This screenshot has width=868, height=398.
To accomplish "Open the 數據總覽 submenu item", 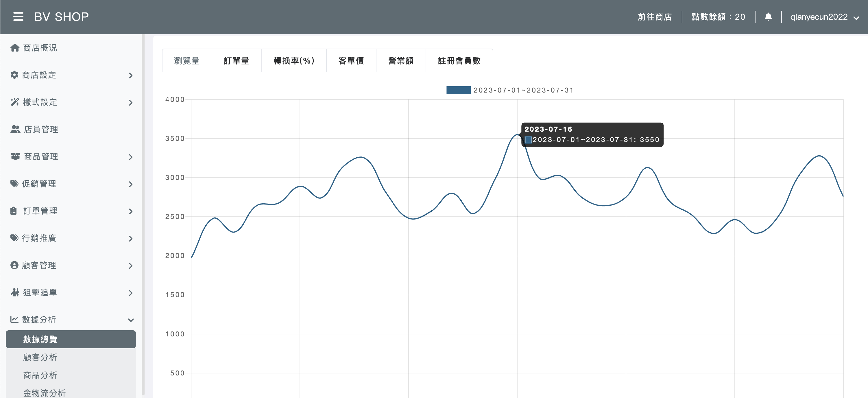I will tap(71, 339).
